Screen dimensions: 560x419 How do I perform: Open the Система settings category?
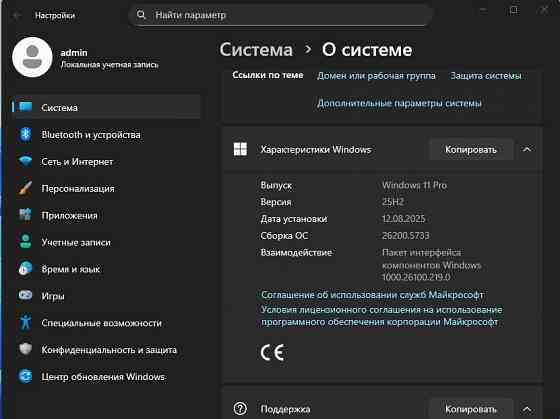click(106, 107)
